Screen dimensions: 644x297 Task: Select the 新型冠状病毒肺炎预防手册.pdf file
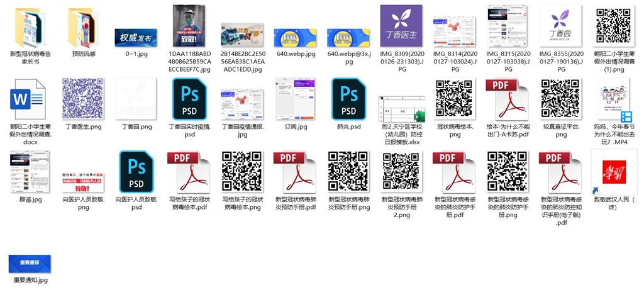tap(296, 173)
